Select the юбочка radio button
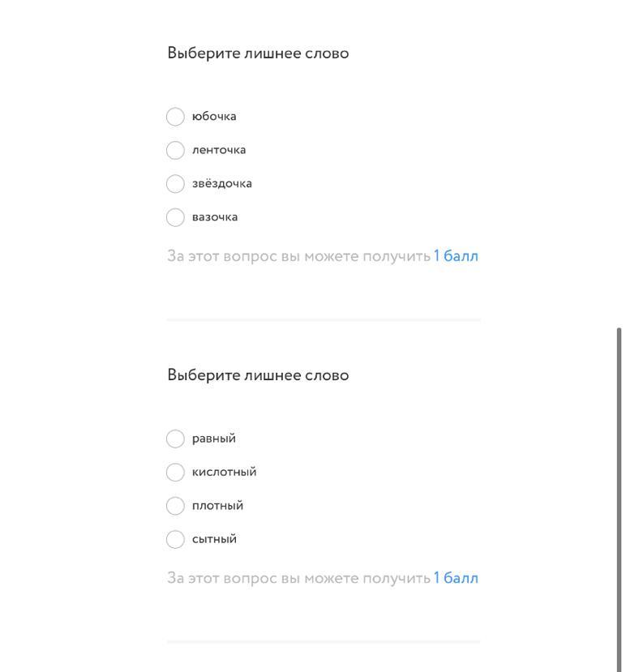 [175, 117]
